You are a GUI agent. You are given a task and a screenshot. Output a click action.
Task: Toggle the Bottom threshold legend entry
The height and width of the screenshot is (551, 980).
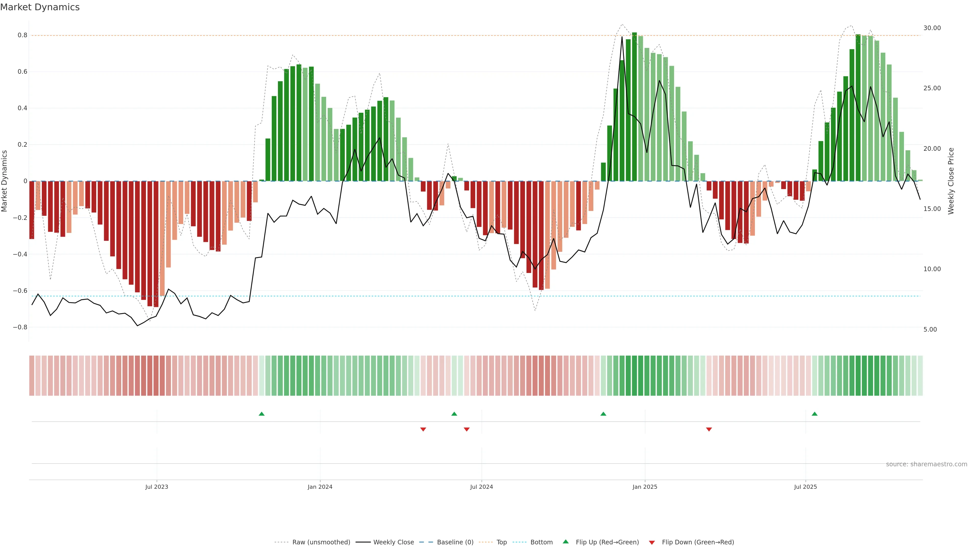tap(541, 542)
